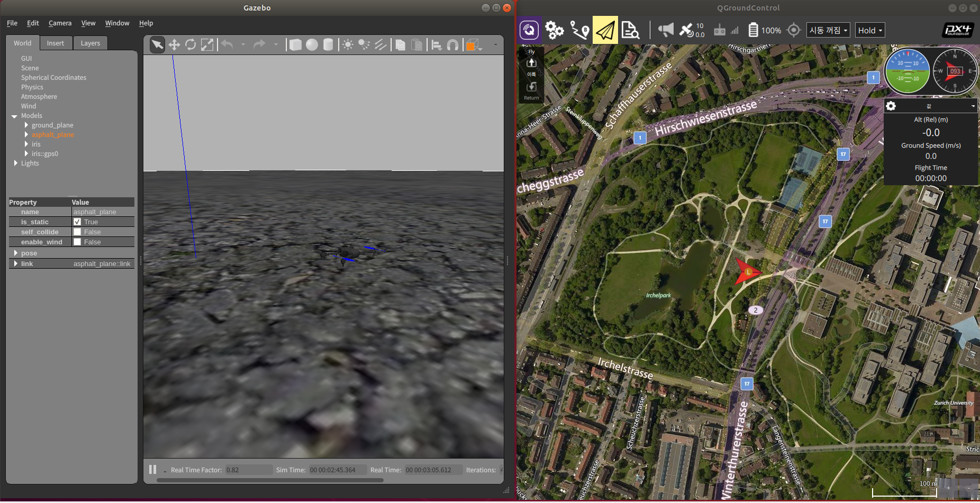Viewport: 980px width, 503px height.
Task: Expand the Lights tree node
Action: click(15, 163)
